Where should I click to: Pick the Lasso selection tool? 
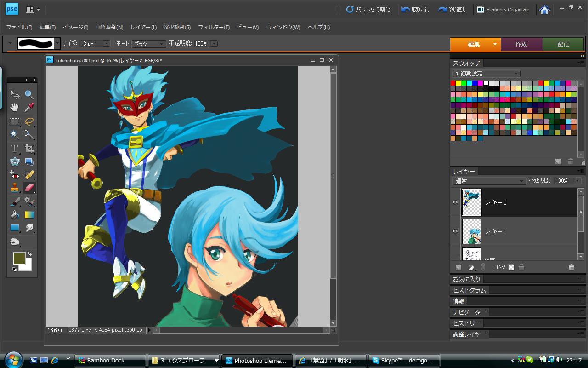29,121
